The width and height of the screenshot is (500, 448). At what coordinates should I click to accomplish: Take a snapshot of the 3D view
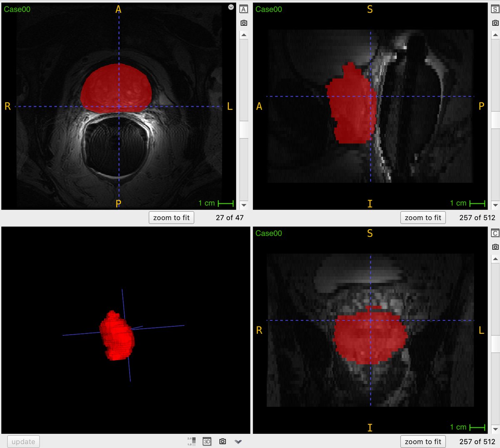coord(222,441)
